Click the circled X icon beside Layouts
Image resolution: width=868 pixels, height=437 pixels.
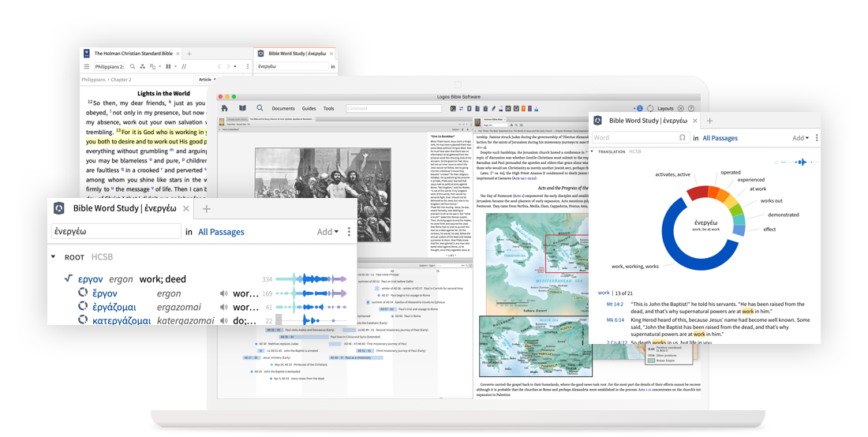[681, 108]
